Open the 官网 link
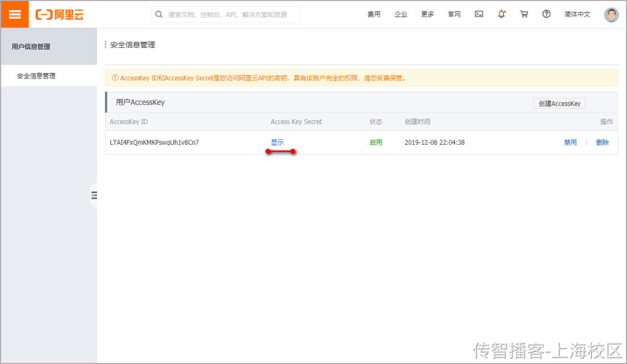This screenshot has width=627, height=364. point(454,14)
